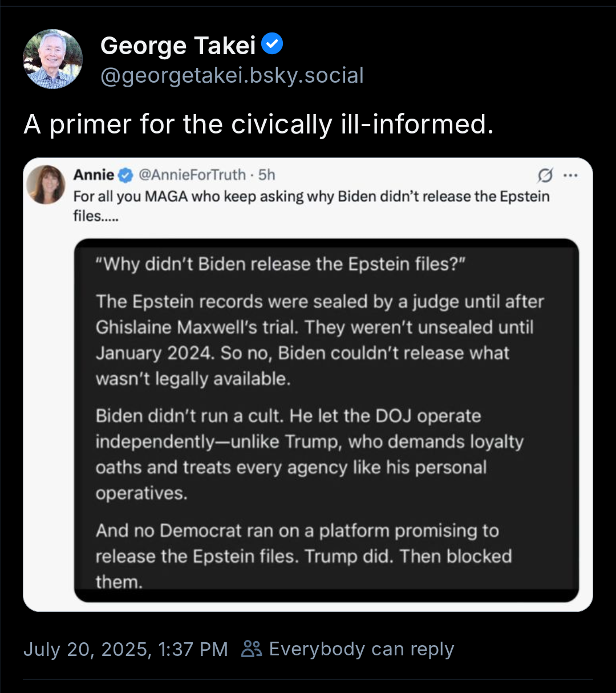
Task: Open the dark quoted text card about Epstein files
Action: pyautogui.click(x=326, y=420)
